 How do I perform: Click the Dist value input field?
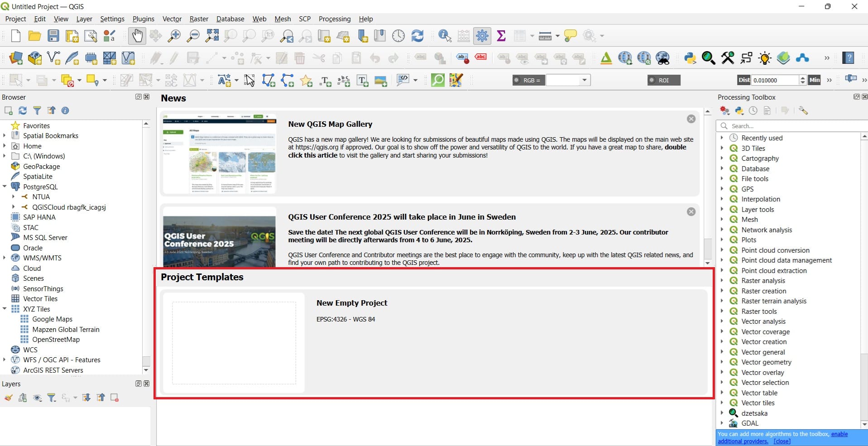(775, 80)
